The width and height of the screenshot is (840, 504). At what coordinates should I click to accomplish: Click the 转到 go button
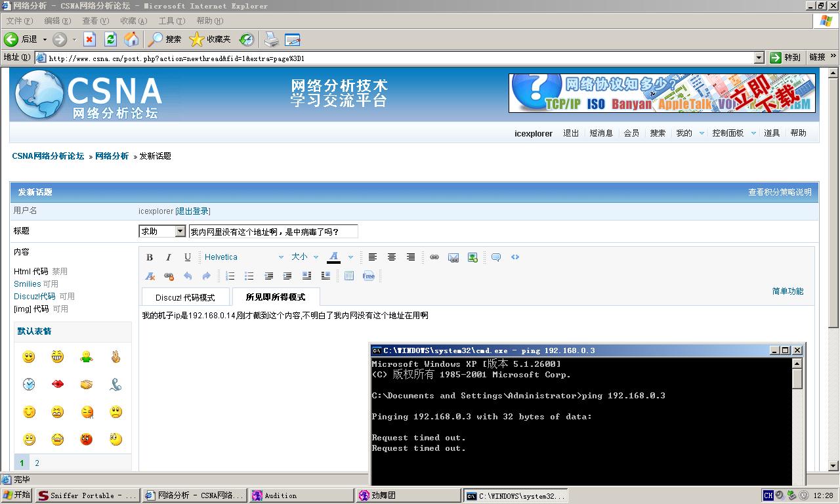pos(786,58)
